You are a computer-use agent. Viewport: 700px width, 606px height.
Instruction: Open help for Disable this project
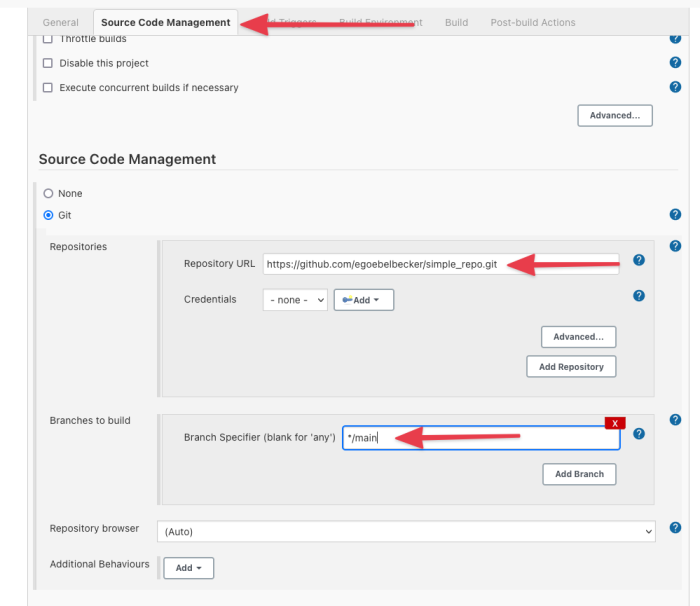(x=675, y=63)
